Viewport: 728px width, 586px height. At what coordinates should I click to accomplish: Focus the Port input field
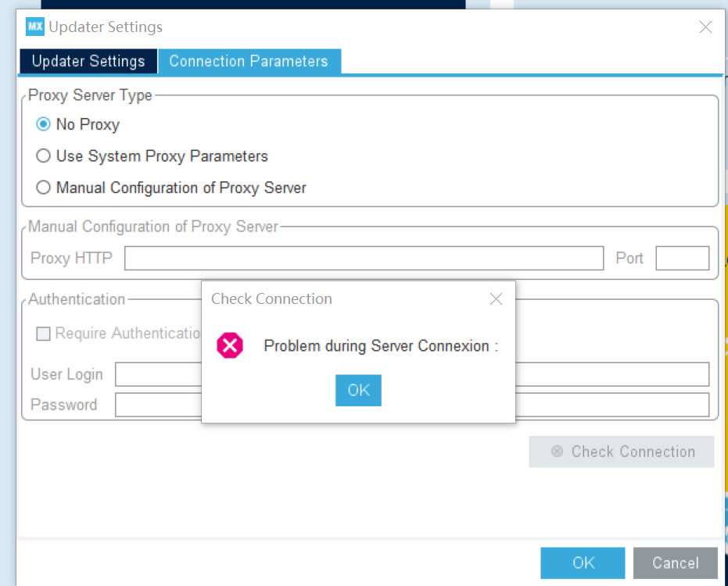[x=682, y=258]
